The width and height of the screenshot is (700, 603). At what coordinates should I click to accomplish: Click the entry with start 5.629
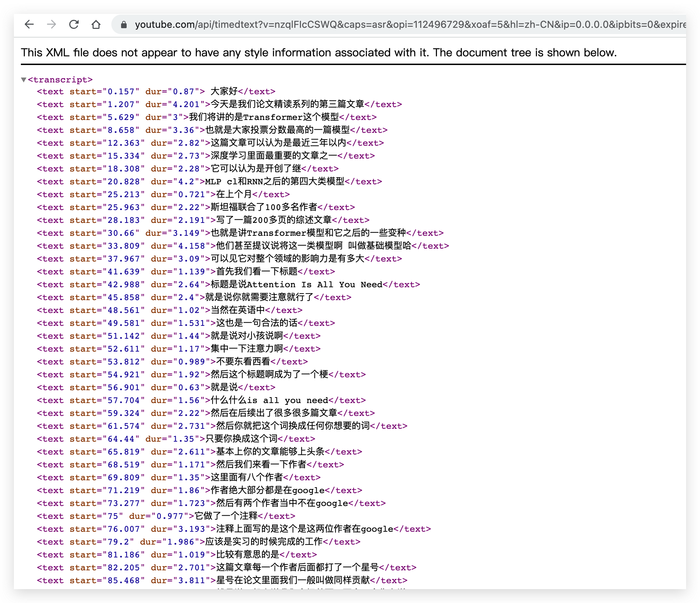[207, 117]
